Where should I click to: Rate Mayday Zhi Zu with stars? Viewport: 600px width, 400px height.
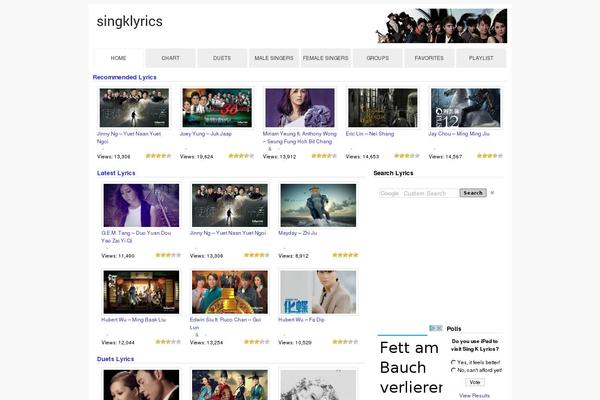(345, 255)
